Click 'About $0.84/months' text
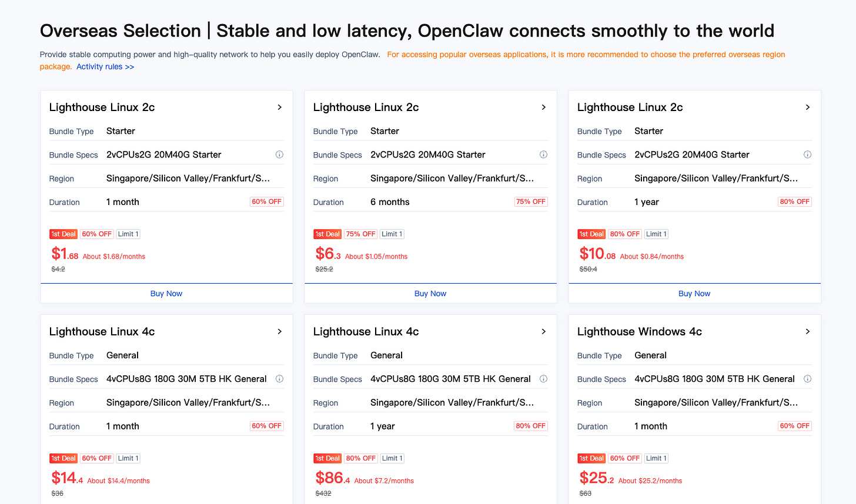Screen dimensions: 856x504 coord(652,257)
